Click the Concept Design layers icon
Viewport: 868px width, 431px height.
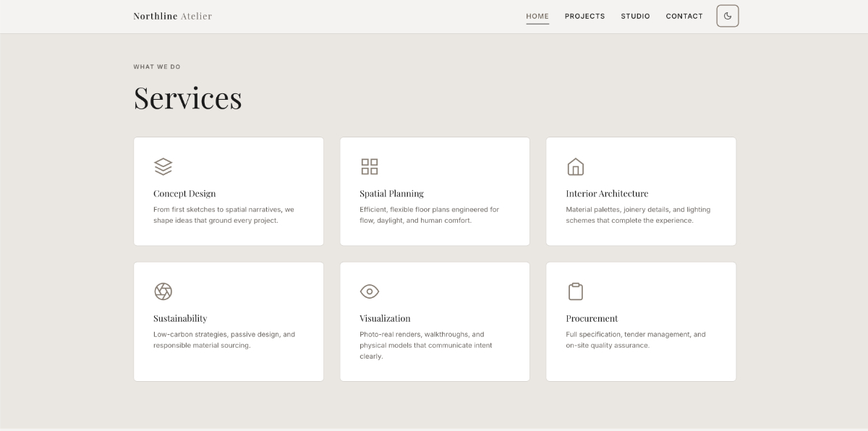163,166
